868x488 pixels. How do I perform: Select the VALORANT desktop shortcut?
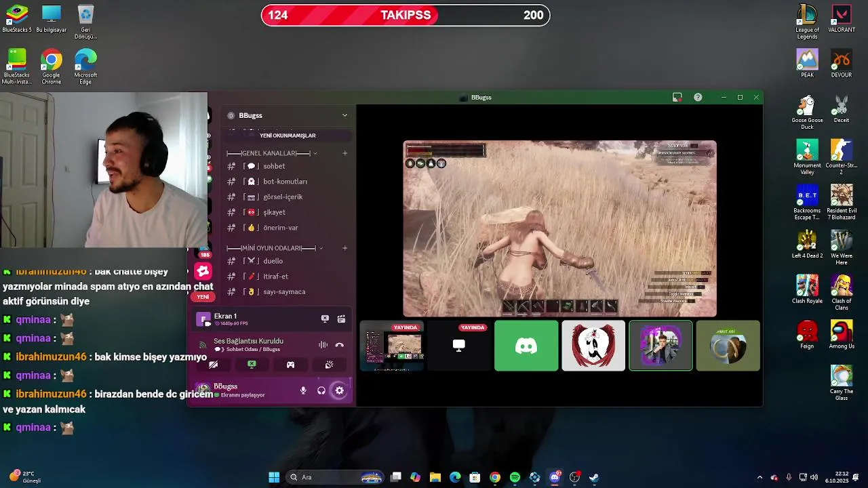pos(842,19)
